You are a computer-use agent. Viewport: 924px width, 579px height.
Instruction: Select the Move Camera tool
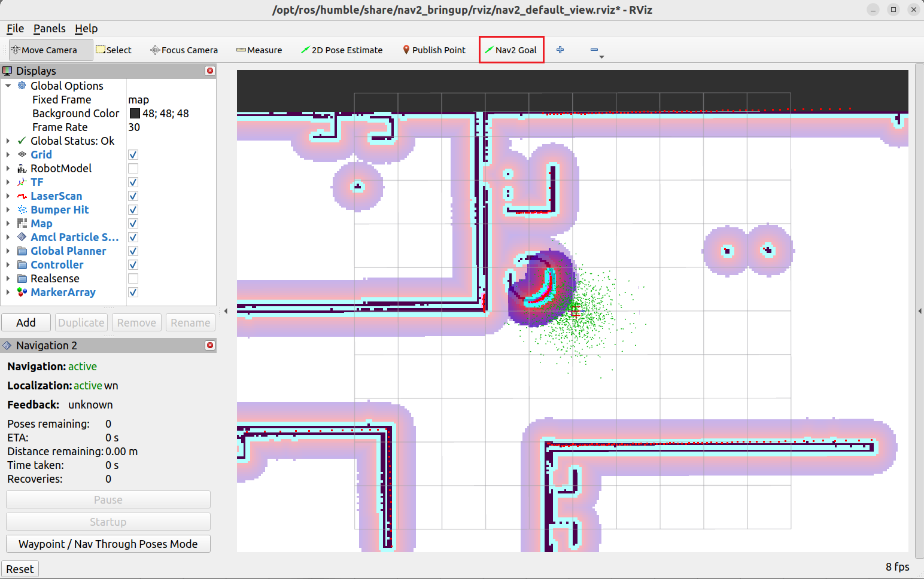[x=50, y=50]
